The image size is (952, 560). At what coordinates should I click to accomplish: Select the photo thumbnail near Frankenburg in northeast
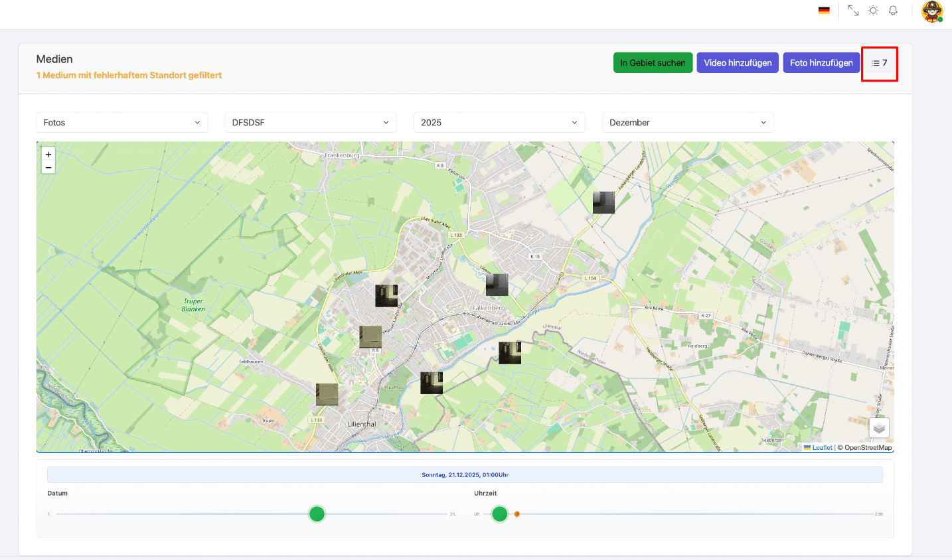[603, 202]
